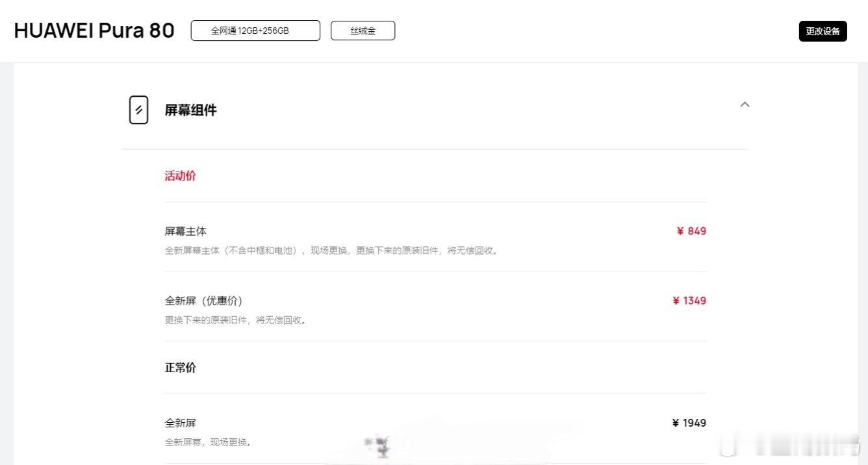Click the 更改设备 button
The image size is (868, 465).
[x=823, y=31]
